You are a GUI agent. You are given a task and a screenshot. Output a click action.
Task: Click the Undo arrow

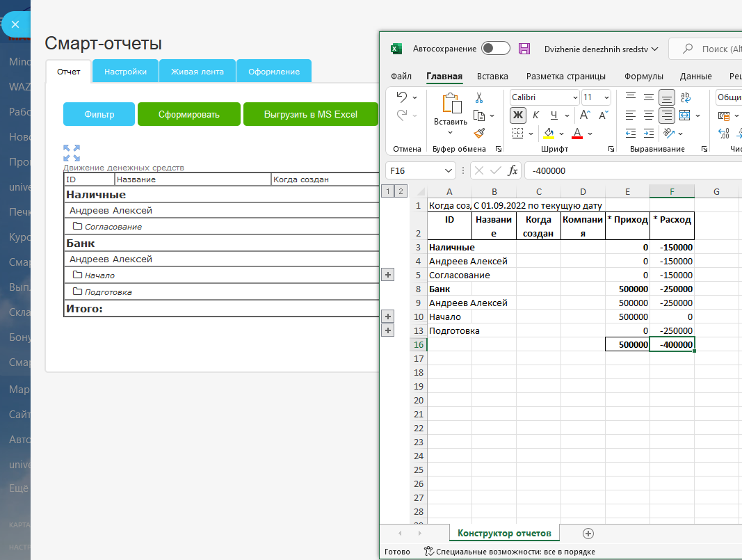click(x=402, y=97)
